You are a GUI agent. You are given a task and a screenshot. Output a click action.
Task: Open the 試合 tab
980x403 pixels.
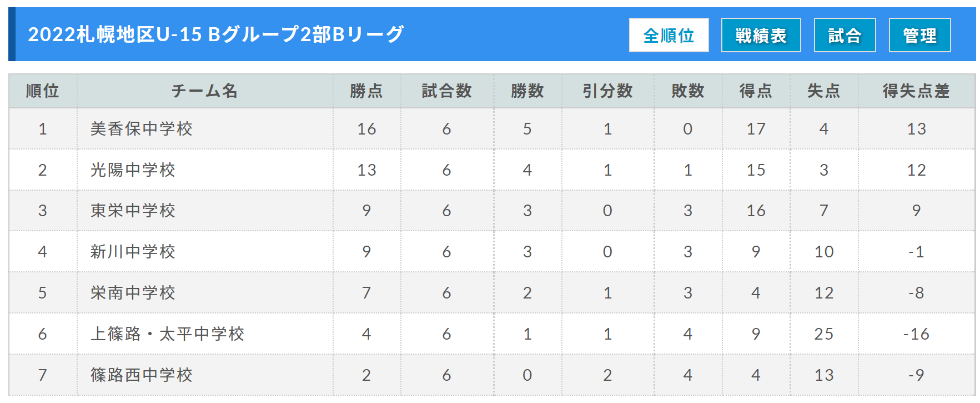[845, 36]
